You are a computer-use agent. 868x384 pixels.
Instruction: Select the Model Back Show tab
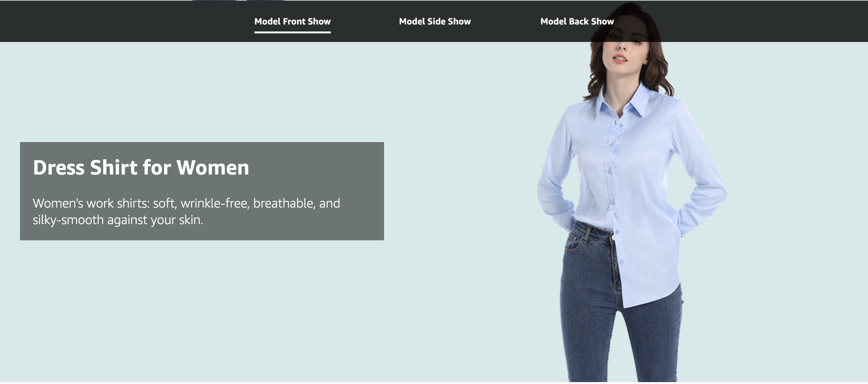click(x=577, y=22)
